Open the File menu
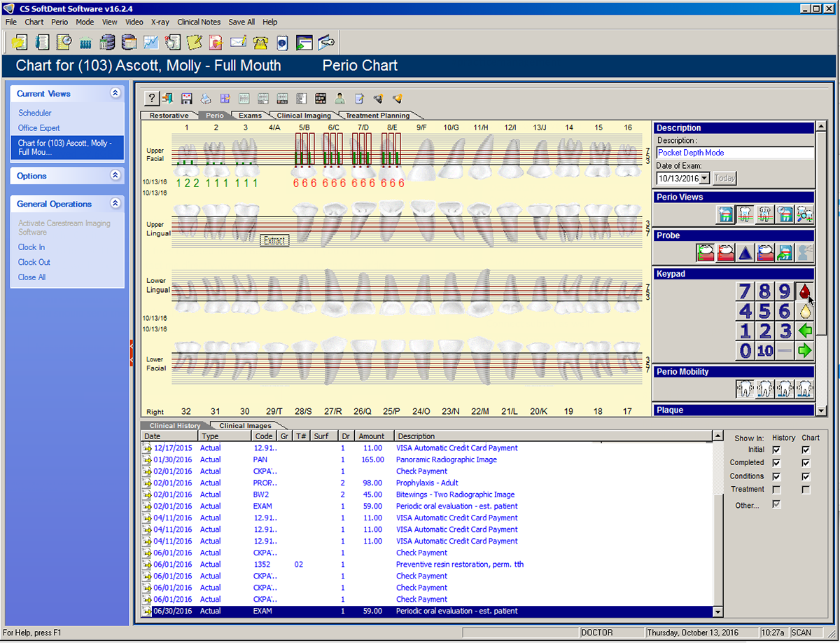The height and width of the screenshot is (643, 840). (10, 22)
